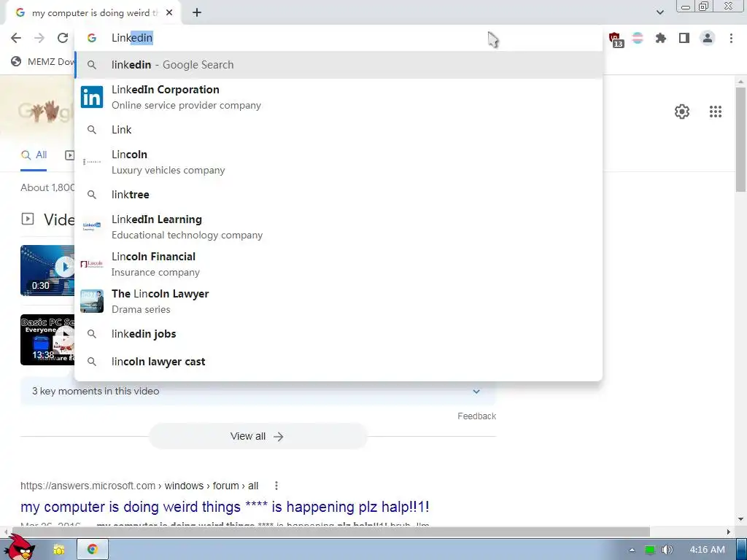The height and width of the screenshot is (560, 747).
Task: Open a new browser tab
Action: click(197, 13)
